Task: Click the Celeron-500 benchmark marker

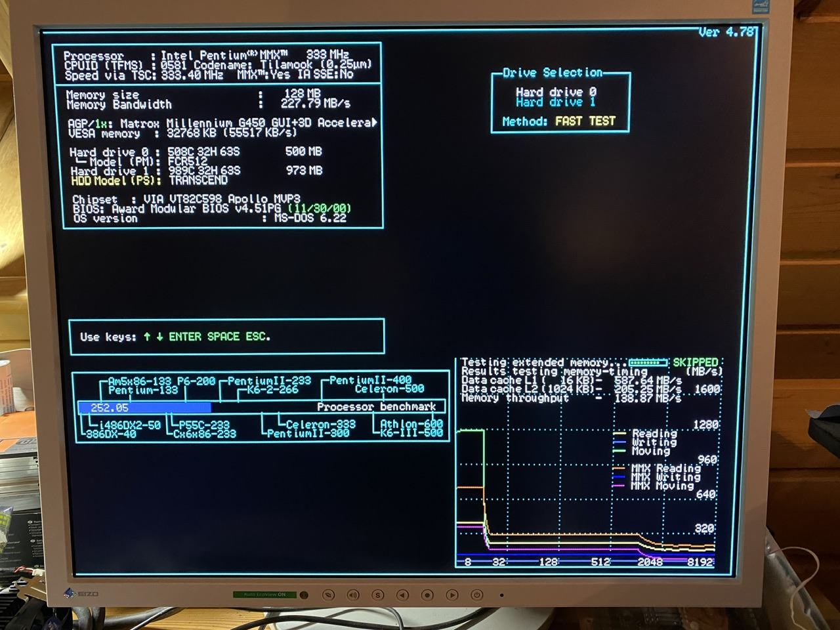Action: pyautogui.click(x=389, y=389)
